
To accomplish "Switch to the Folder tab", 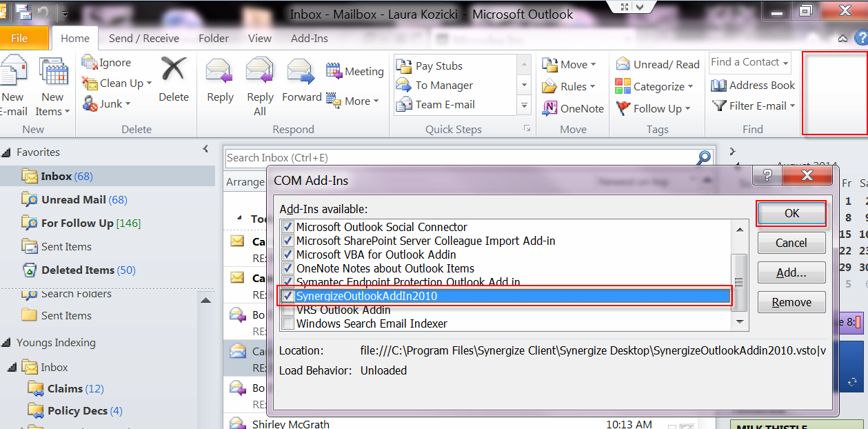I will pos(214,39).
